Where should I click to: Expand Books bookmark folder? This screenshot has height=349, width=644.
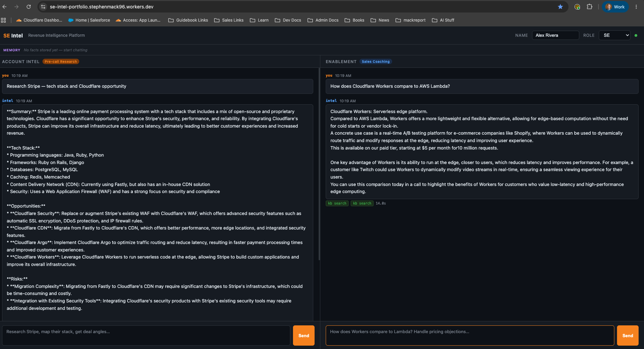(354, 20)
